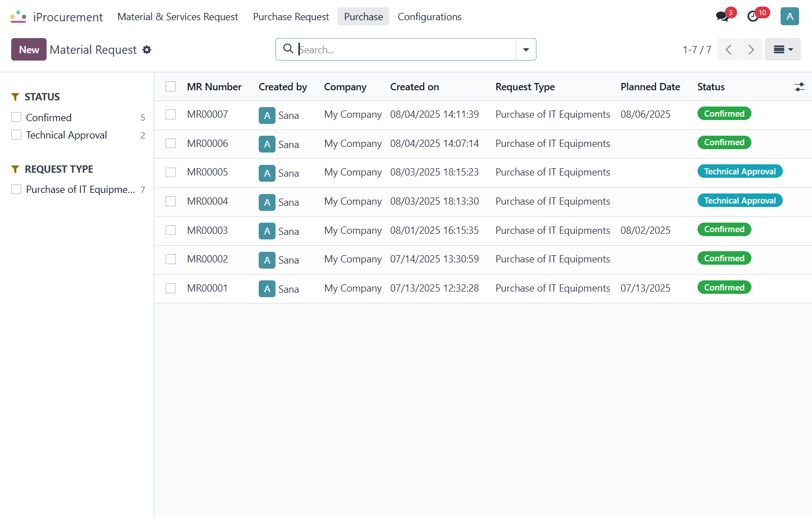Click the Material Request gear settings icon
This screenshot has height=517, width=812.
(x=147, y=50)
